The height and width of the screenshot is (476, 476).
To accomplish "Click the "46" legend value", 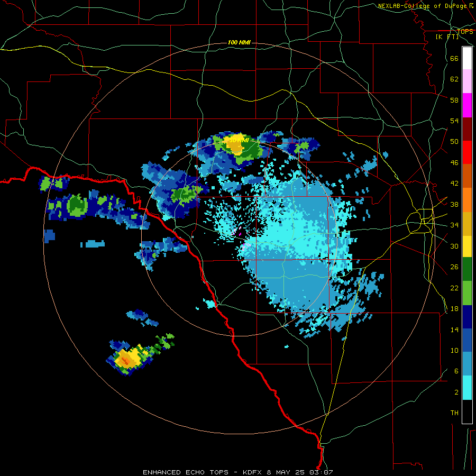I will click(454, 162).
